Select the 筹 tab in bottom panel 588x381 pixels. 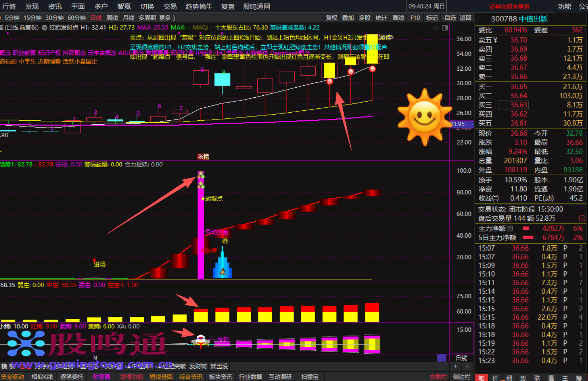tap(578, 378)
